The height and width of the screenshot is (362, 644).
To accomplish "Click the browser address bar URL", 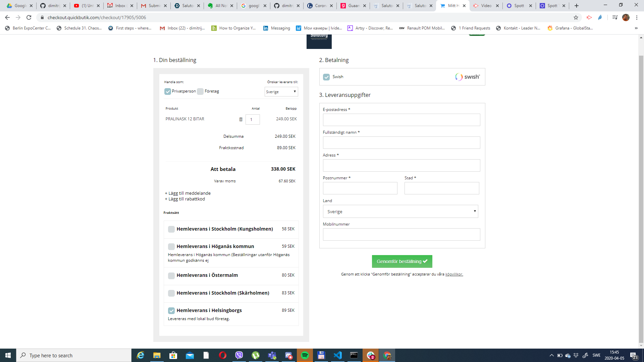I will tap(97, 17).
